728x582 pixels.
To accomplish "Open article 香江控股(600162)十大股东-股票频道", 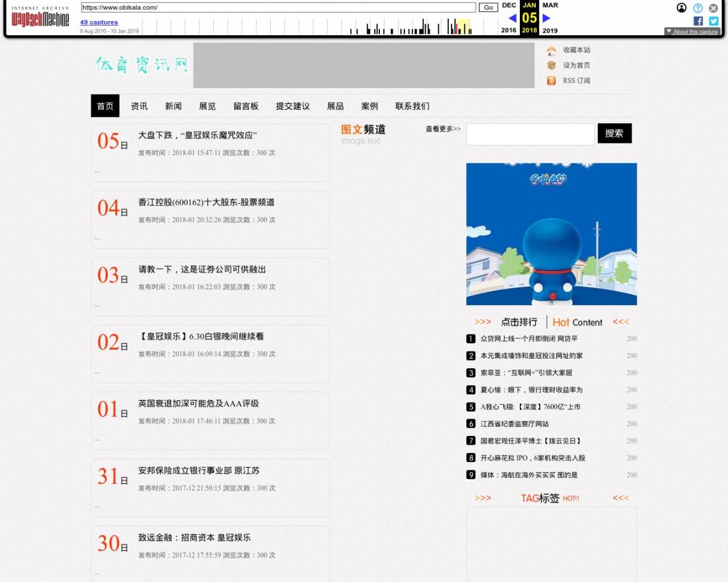I will pyautogui.click(x=206, y=202).
